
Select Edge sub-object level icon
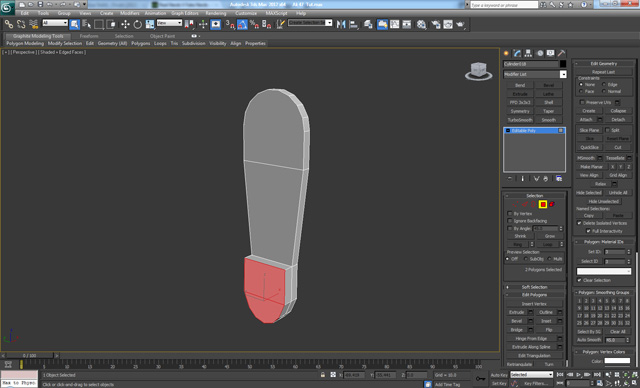tap(524, 204)
